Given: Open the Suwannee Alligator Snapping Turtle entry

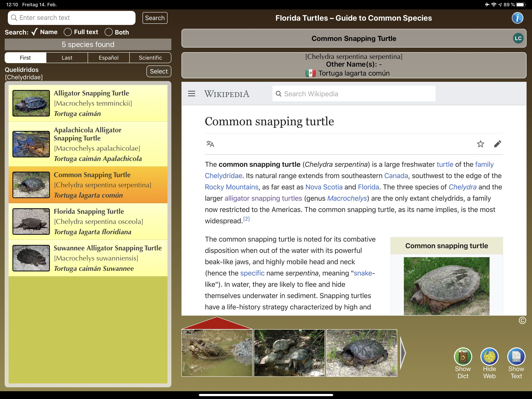Looking at the screenshot, I should [x=88, y=258].
